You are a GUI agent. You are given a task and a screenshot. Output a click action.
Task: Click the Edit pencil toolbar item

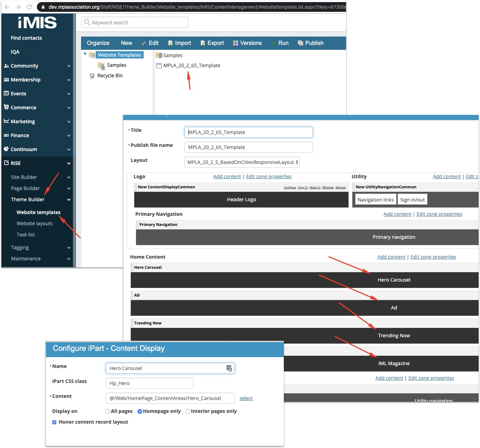[150, 43]
